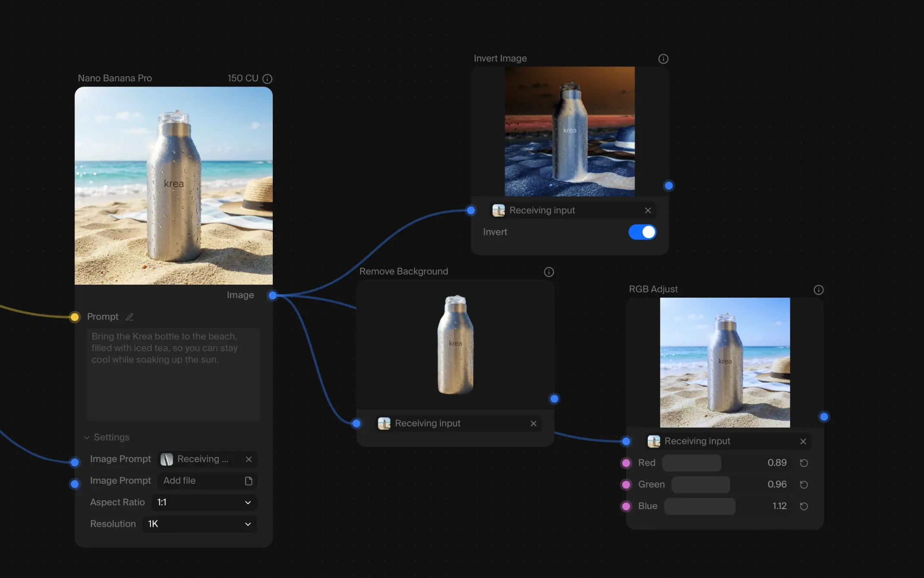Reset the Red value with its reset icon
This screenshot has width=924, height=578.
point(803,463)
